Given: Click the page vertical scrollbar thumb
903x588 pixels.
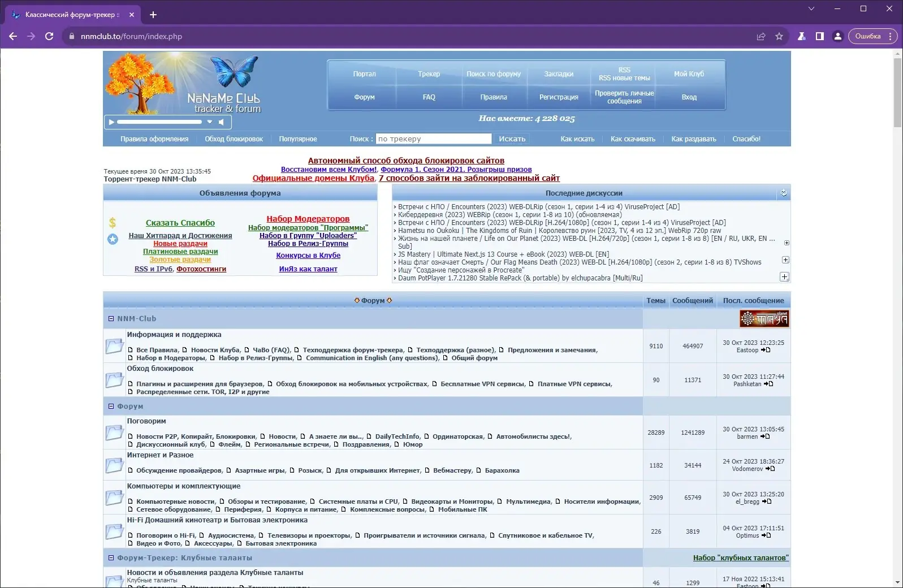Looking at the screenshot, I should click(898, 92).
